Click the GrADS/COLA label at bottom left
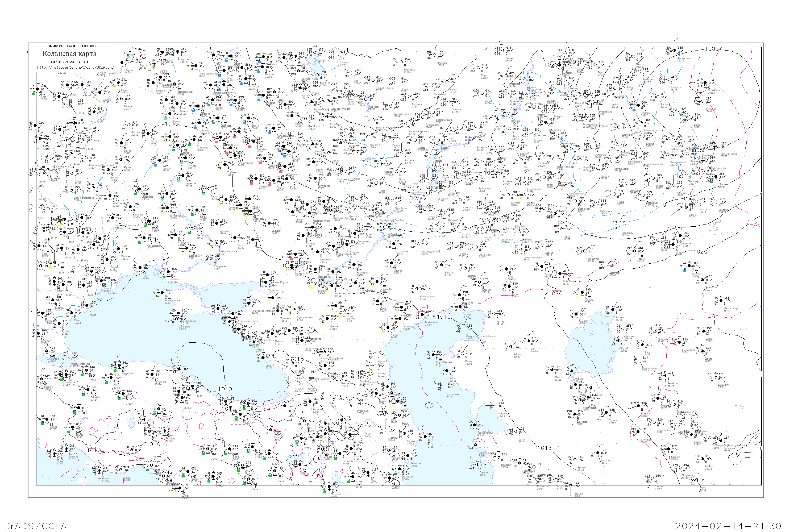Screen dimensions: 798x532 point(35,526)
